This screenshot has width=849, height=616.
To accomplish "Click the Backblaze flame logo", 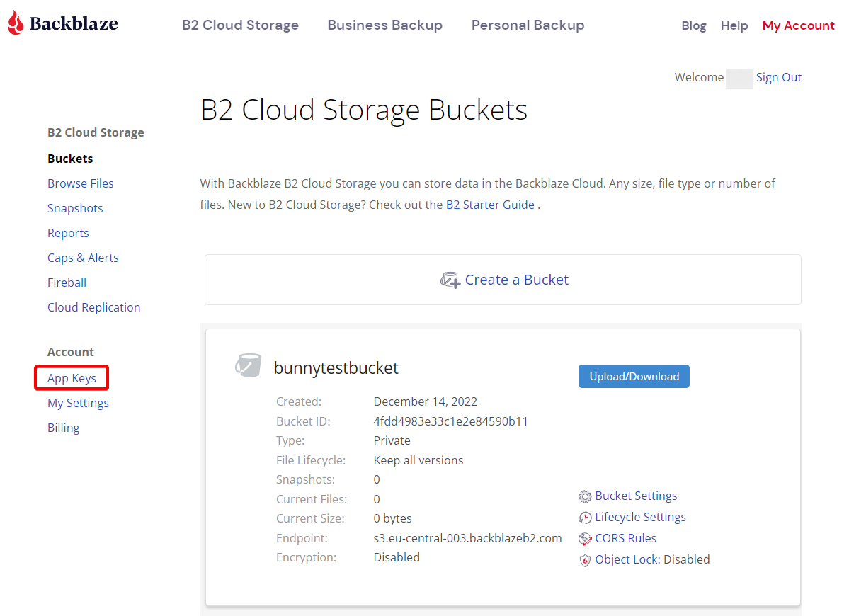I will coord(16,23).
